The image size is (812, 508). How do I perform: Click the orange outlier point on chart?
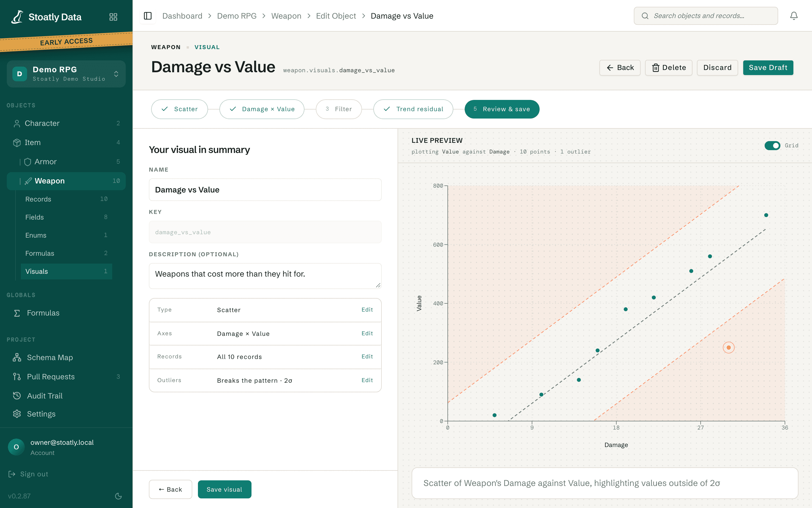[729, 347]
